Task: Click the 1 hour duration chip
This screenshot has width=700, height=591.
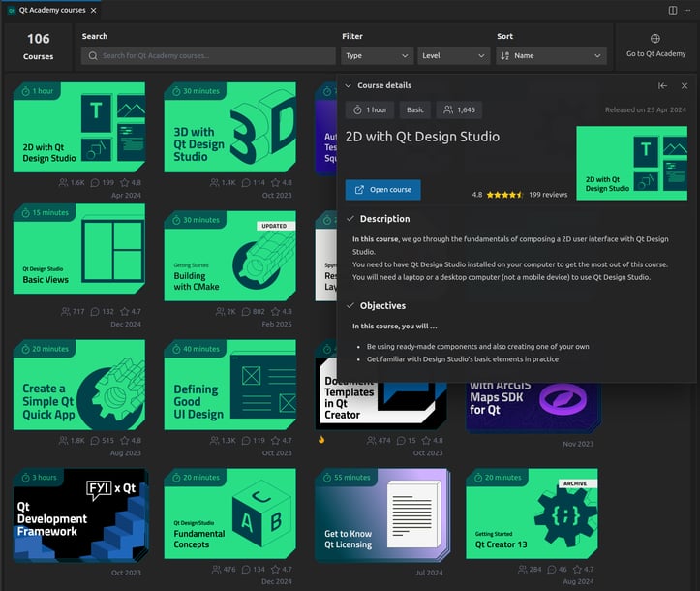Action: (x=370, y=109)
